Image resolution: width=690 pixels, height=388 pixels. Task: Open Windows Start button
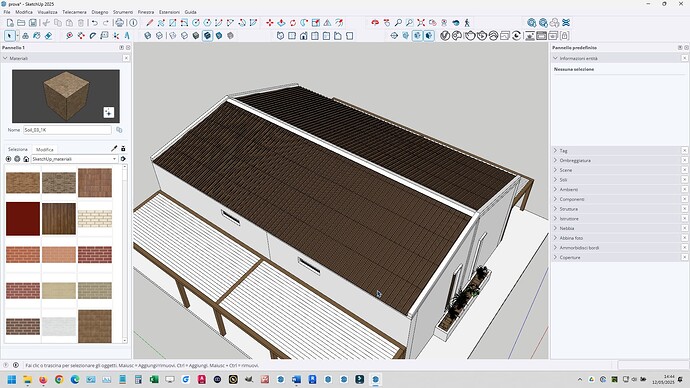click(12, 379)
